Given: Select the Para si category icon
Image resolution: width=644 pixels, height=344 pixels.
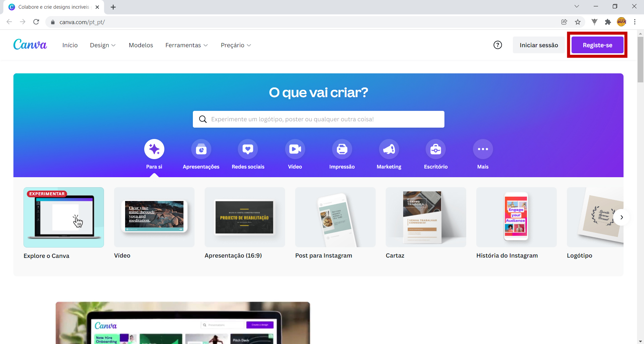Looking at the screenshot, I should [x=154, y=149].
